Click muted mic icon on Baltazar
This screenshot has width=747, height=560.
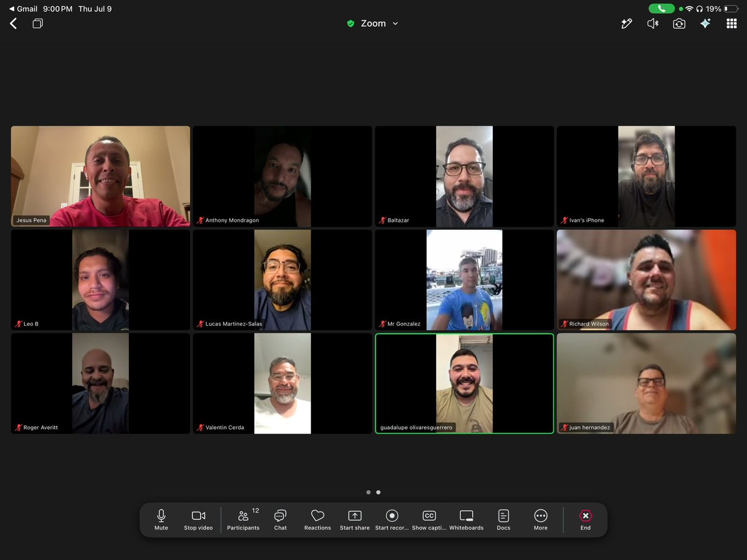pyautogui.click(x=382, y=220)
